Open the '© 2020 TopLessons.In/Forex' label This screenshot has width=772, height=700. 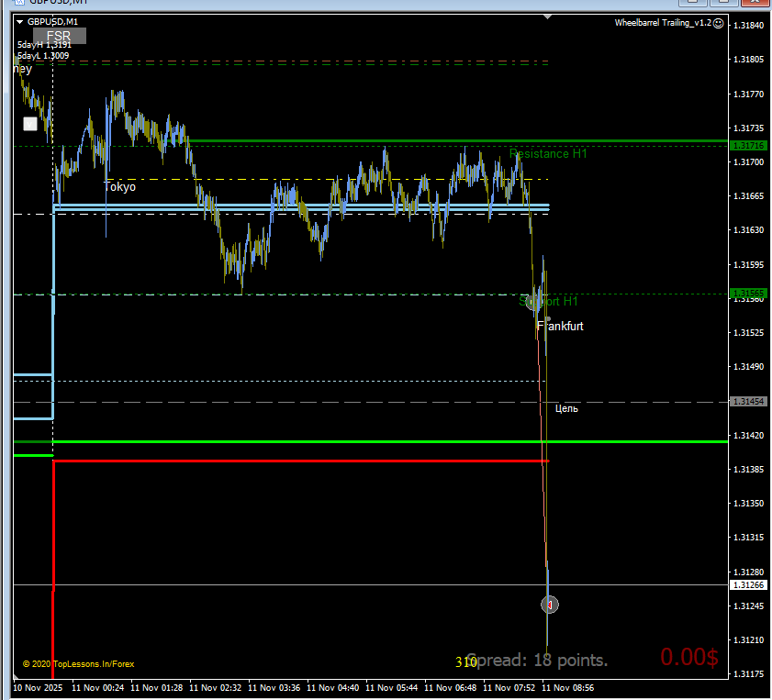pos(79,664)
